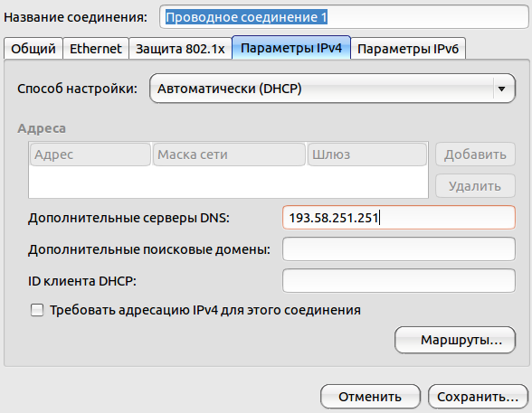The image size is (532, 413).
Task: Switch to the Общий tab
Action: 33,49
